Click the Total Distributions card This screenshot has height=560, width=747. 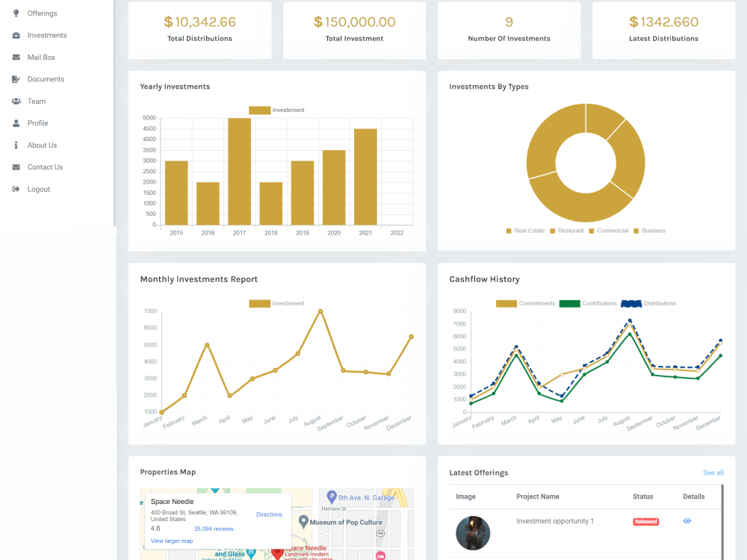pos(199,30)
